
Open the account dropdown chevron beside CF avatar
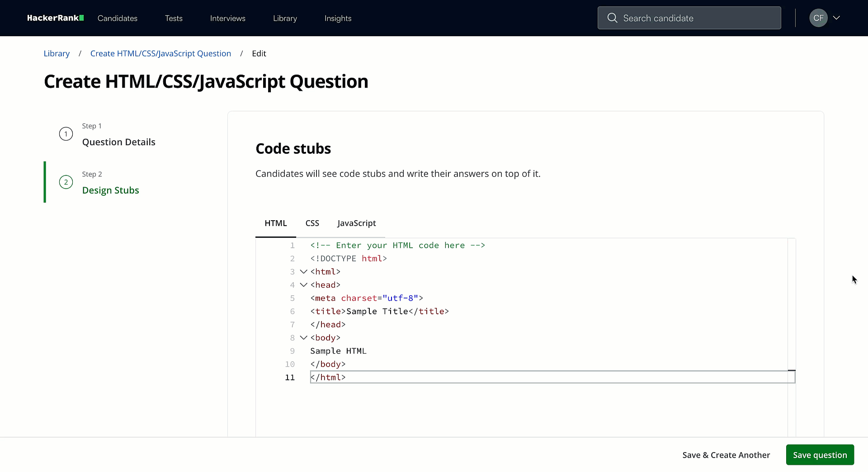pos(837,18)
